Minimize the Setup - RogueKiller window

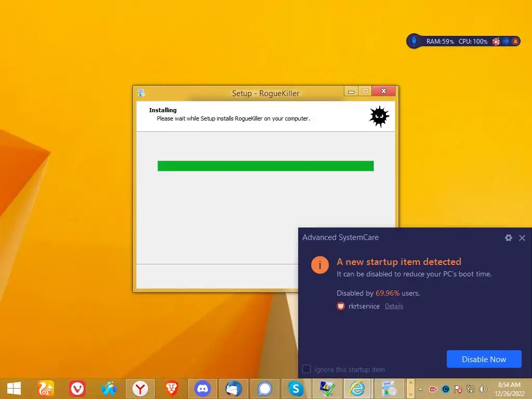tap(351, 91)
